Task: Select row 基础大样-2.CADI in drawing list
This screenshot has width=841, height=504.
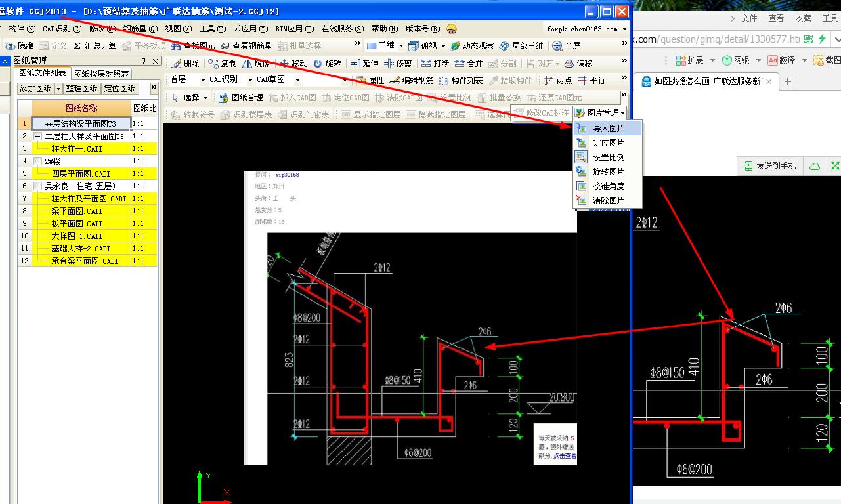Action: coord(87,249)
